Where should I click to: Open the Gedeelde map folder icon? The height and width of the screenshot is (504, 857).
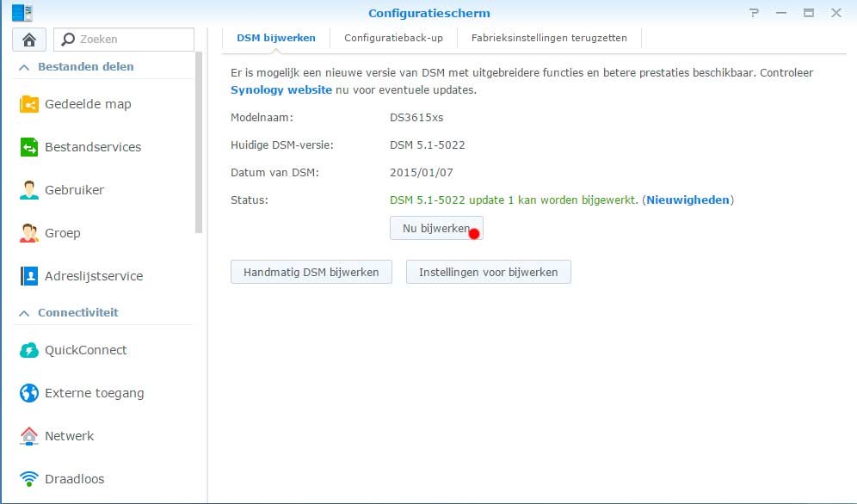tap(29, 104)
